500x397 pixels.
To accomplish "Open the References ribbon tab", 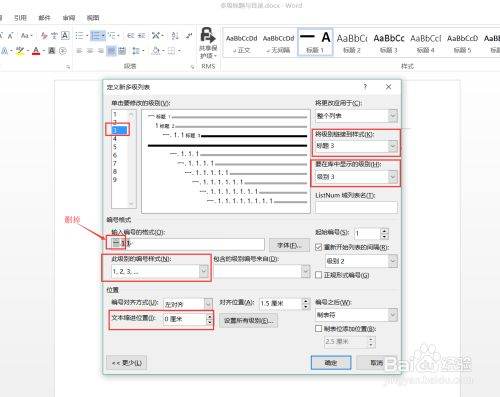I will coord(20,18).
